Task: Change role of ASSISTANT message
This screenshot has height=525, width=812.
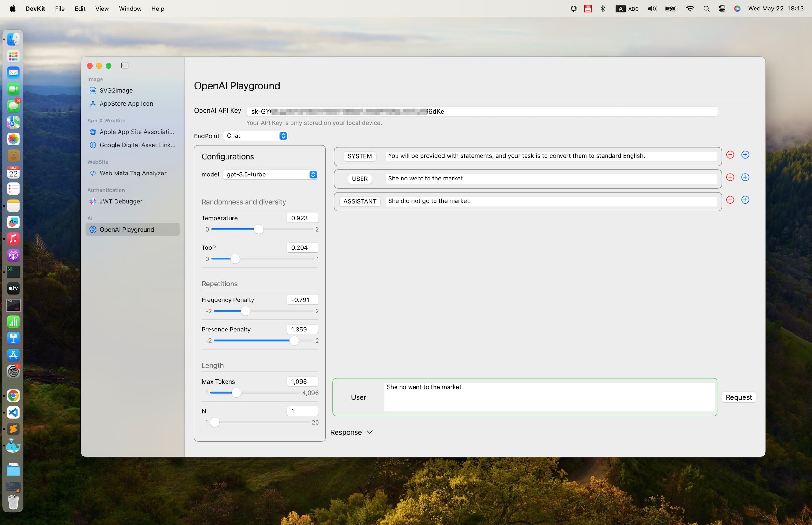Action: click(360, 201)
